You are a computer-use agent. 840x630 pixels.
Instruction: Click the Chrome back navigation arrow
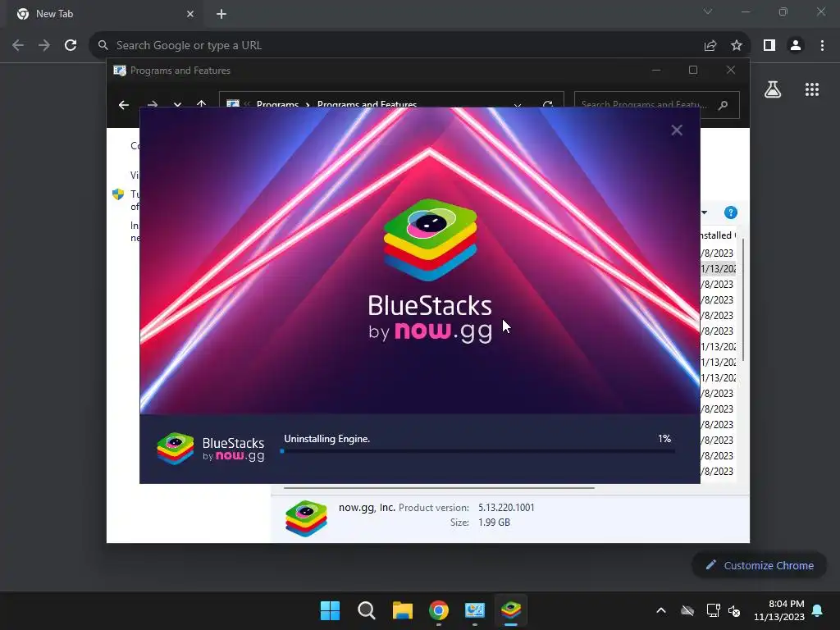click(18, 46)
